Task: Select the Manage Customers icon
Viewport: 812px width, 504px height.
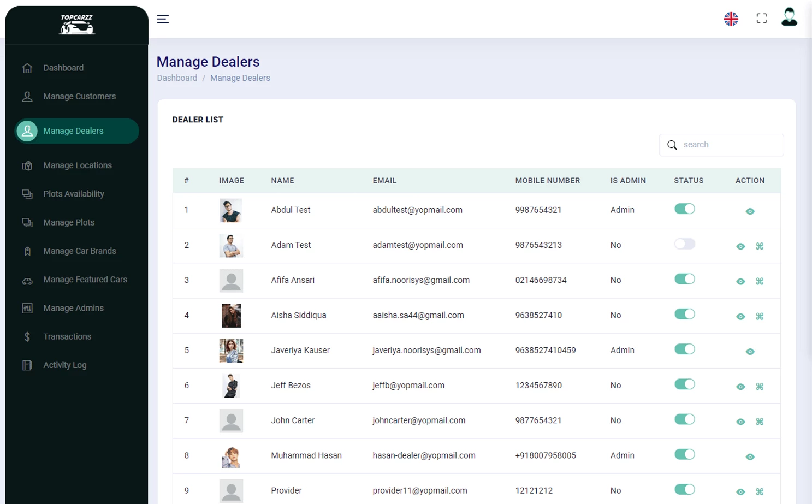Action: (27, 96)
